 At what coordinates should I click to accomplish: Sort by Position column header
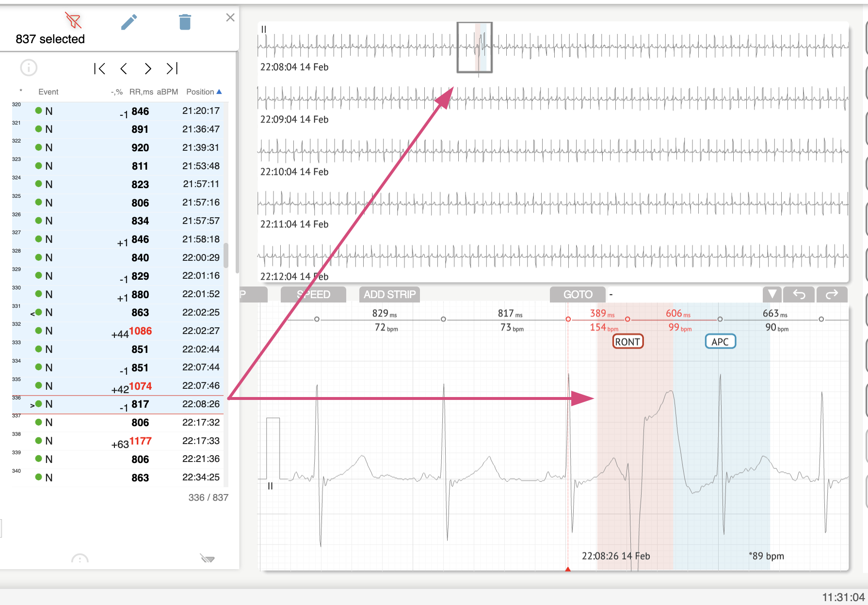click(x=203, y=92)
